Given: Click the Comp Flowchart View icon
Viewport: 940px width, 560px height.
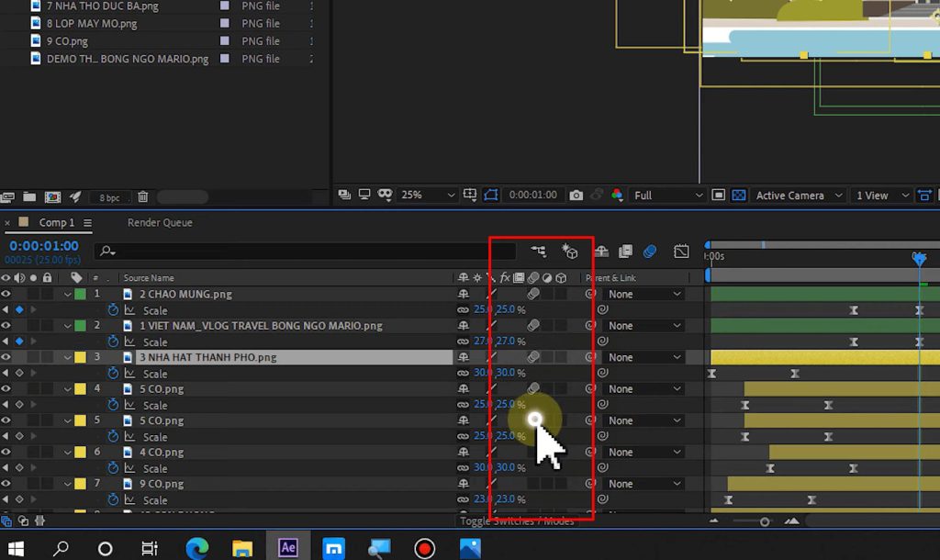Looking at the screenshot, I should 538,250.
